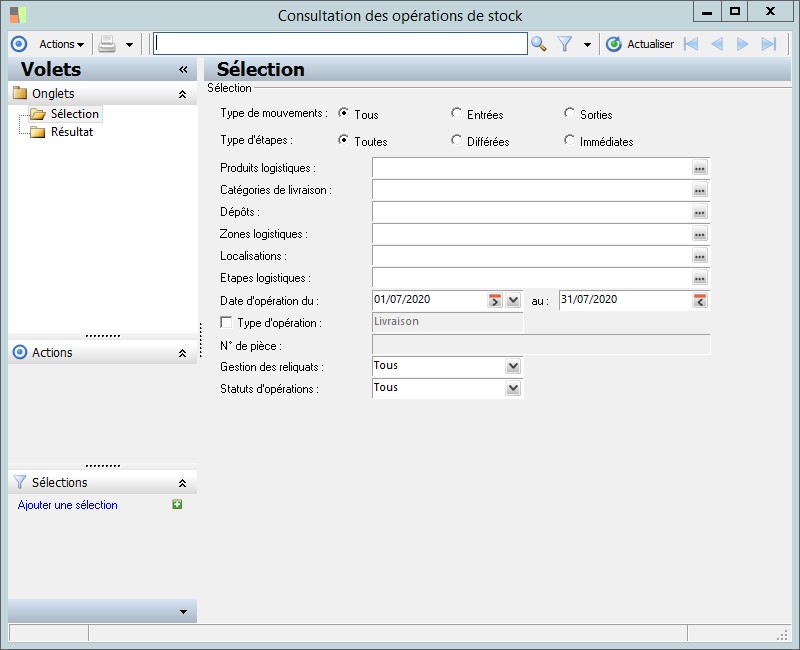
Task: Collapse the Onglets section
Action: point(182,94)
